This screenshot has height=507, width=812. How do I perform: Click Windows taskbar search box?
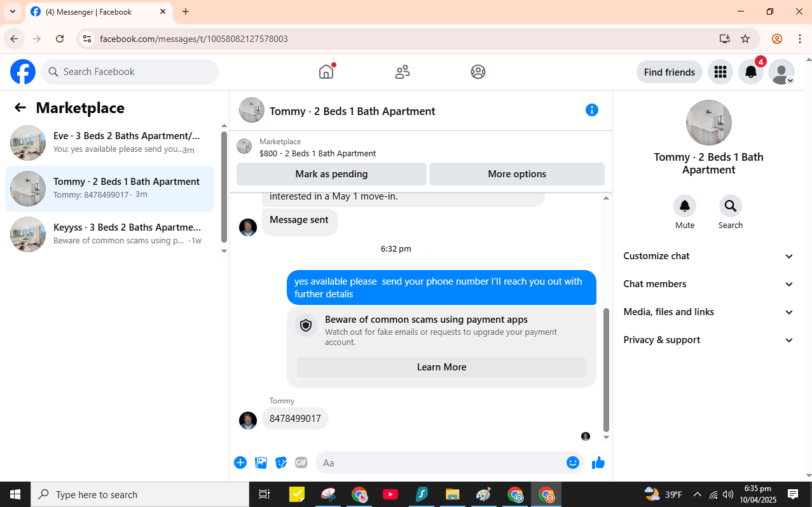pos(140,494)
